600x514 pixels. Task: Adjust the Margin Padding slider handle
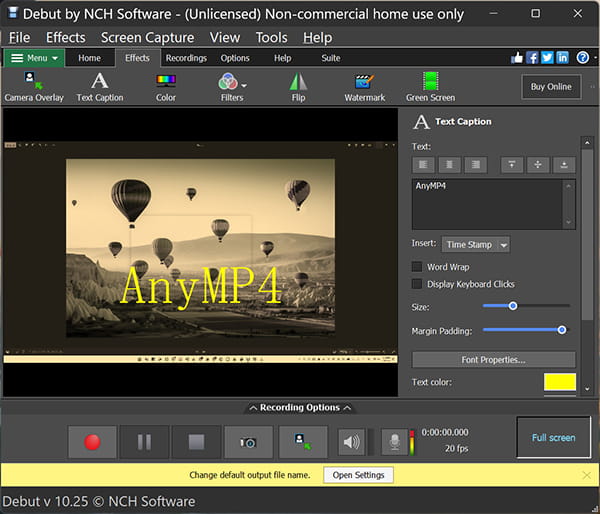click(x=562, y=330)
